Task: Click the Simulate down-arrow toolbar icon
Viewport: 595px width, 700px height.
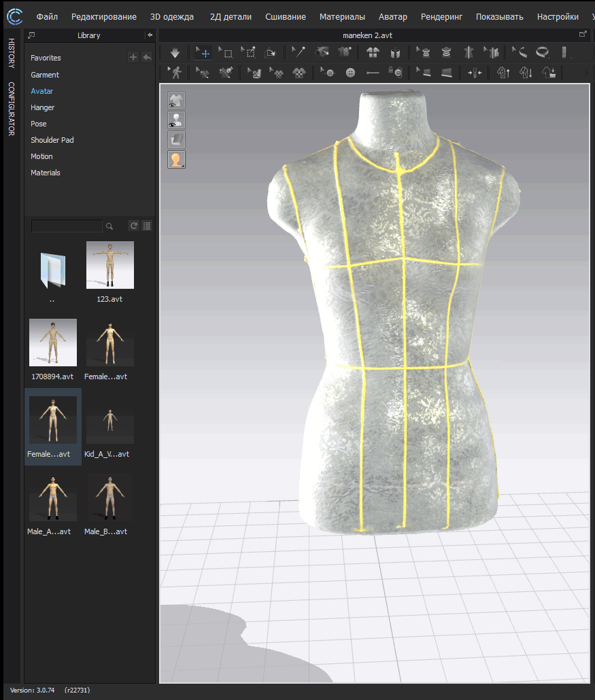Action: (x=175, y=52)
